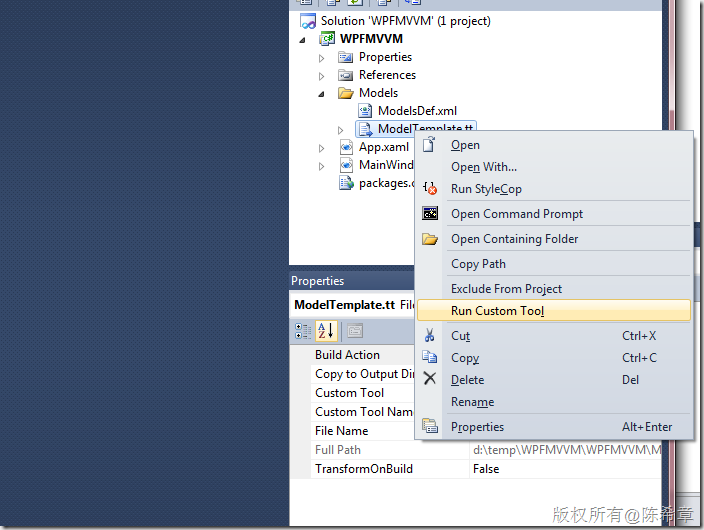Choose Run Custom Tool

pos(554,311)
